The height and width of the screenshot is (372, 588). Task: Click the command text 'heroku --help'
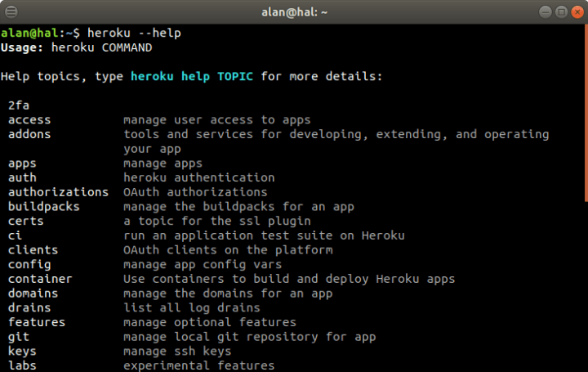point(134,33)
